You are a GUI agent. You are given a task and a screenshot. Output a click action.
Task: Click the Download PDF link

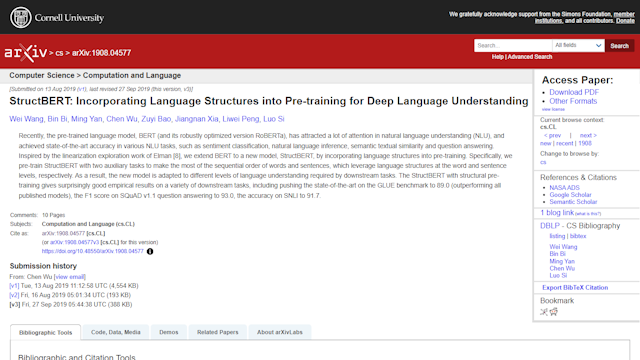(x=574, y=92)
